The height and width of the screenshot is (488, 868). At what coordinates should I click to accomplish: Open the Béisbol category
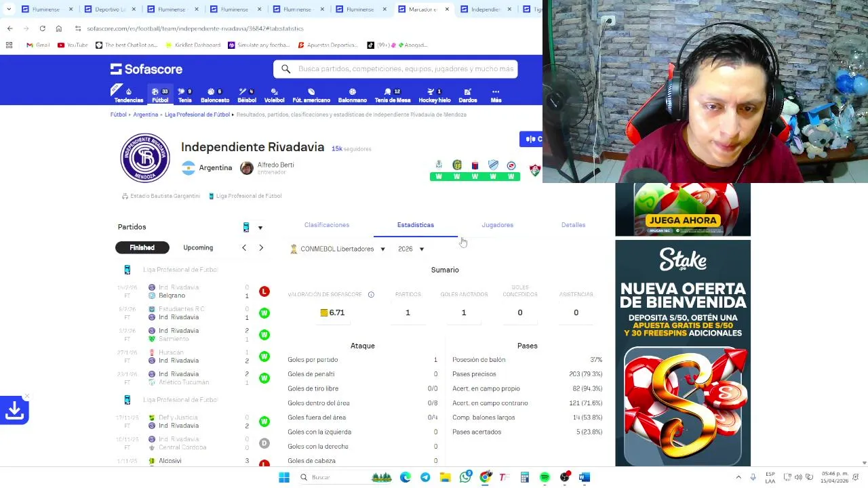click(x=247, y=95)
